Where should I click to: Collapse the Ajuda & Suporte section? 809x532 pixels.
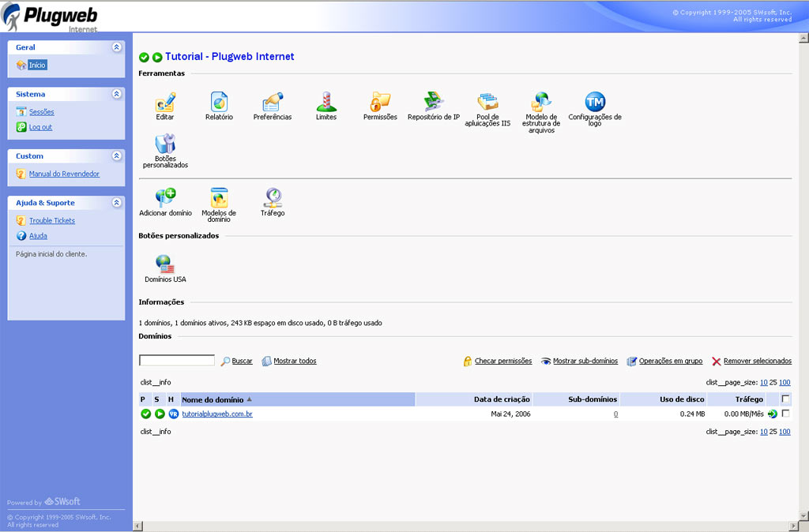click(117, 203)
